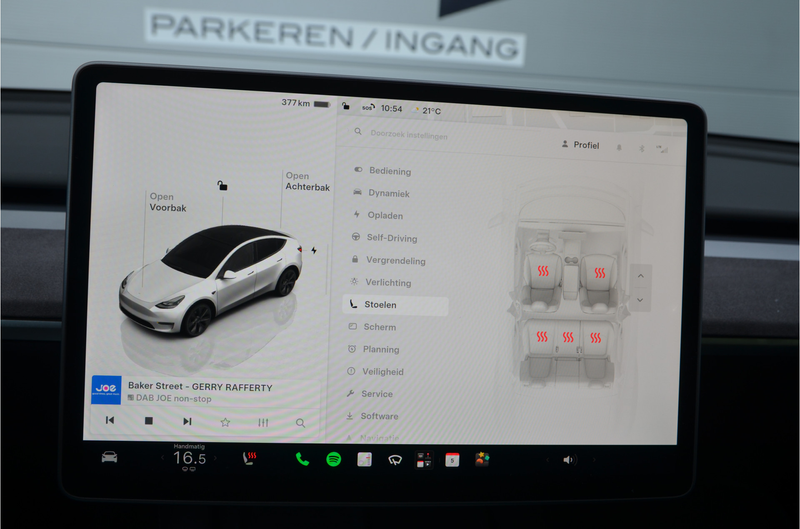The image size is (800, 529).
Task: Skip to next track
Action: [187, 421]
